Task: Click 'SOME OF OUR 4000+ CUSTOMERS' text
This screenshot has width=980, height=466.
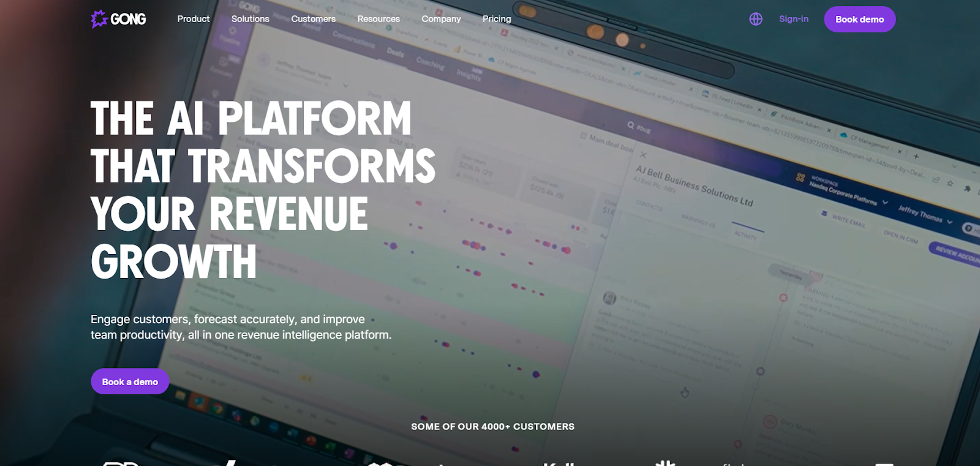Action: point(493,426)
